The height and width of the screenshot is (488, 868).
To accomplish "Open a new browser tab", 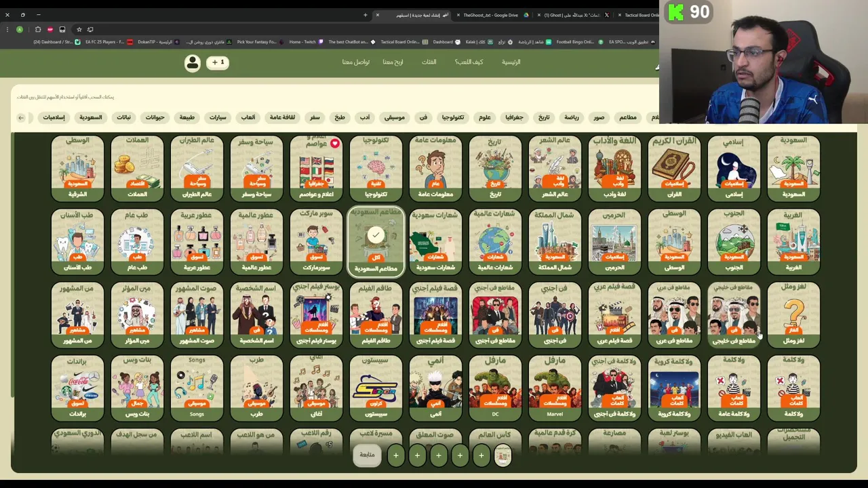I will tap(365, 15).
